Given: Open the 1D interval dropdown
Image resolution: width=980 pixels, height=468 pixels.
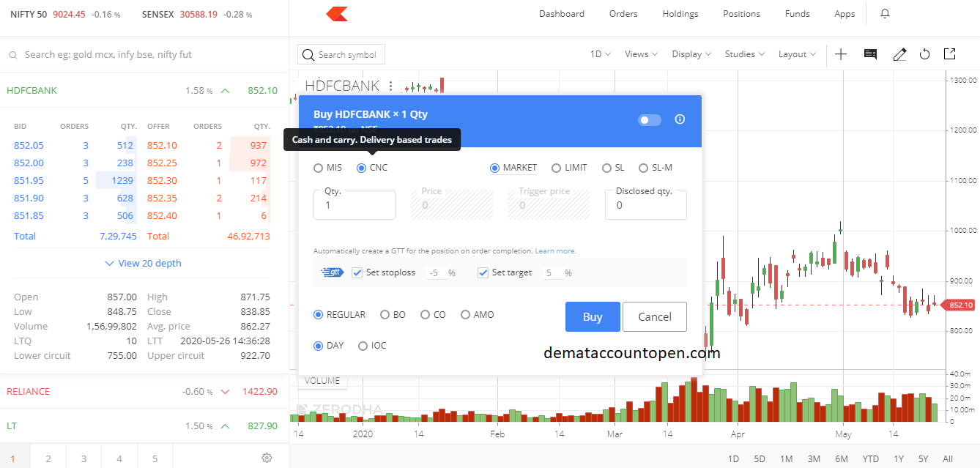Looking at the screenshot, I should (601, 54).
